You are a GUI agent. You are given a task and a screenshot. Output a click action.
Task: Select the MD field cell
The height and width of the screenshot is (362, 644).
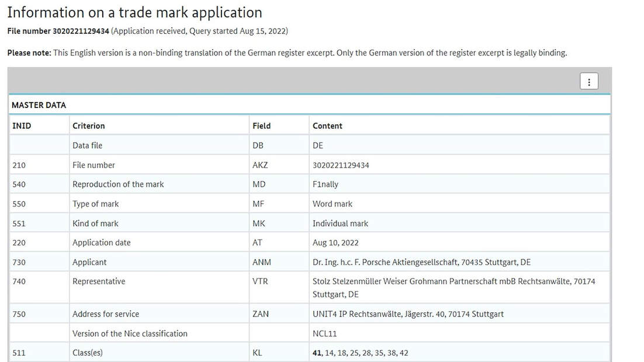pos(279,185)
